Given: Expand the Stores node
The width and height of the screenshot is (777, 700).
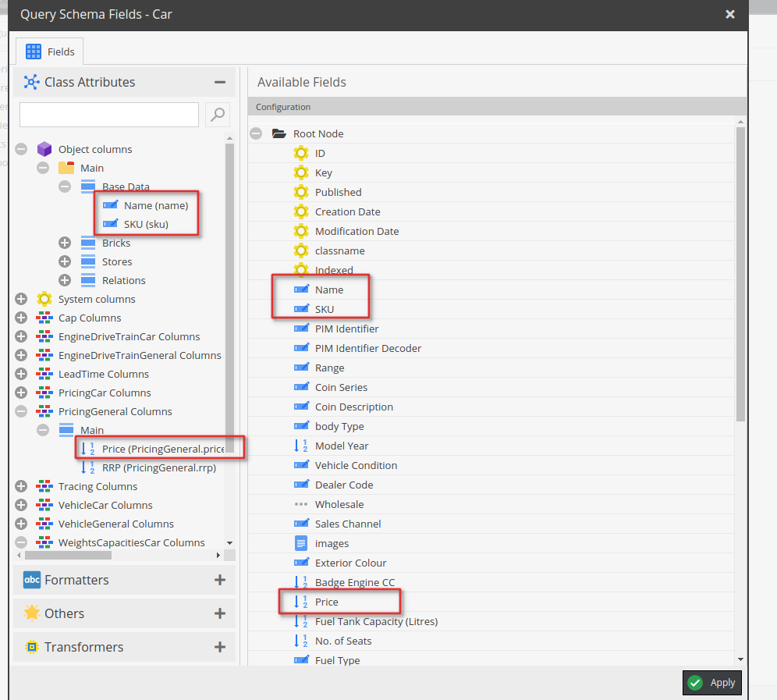Looking at the screenshot, I should pyautogui.click(x=65, y=261).
